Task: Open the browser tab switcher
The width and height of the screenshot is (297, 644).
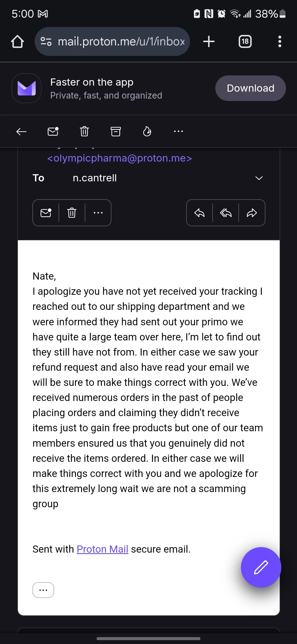Action: click(x=245, y=42)
